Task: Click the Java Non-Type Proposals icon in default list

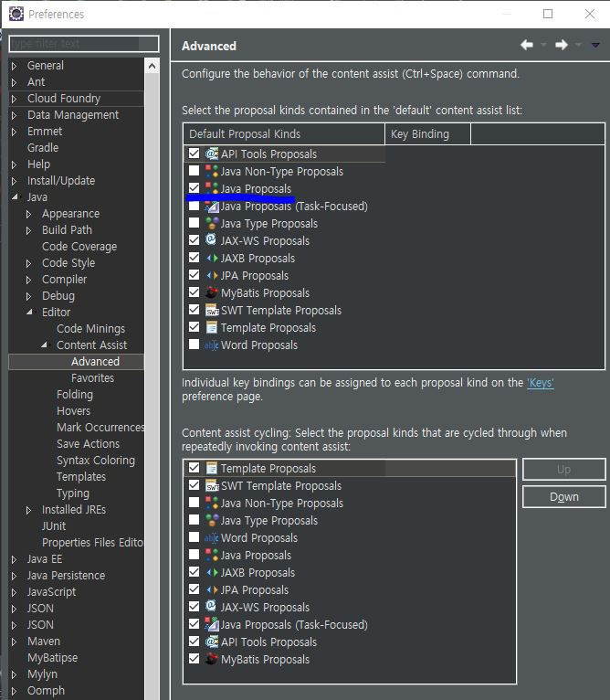Action: coord(212,171)
